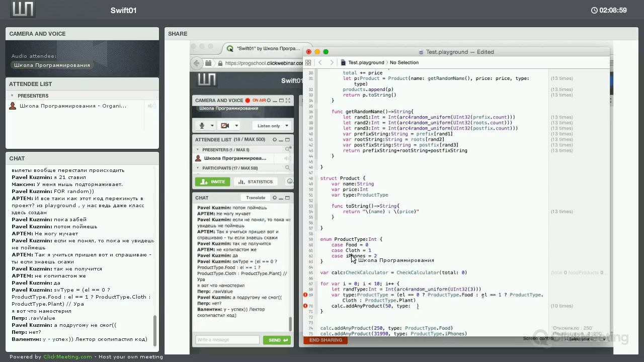Click the window icon in the shared Attendee List header
Image resolution: width=644 pixels, height=362 pixels.
click(x=288, y=139)
